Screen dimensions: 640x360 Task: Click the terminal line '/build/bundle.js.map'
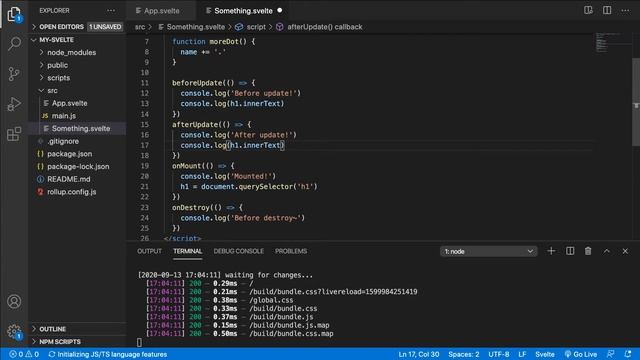point(289,325)
